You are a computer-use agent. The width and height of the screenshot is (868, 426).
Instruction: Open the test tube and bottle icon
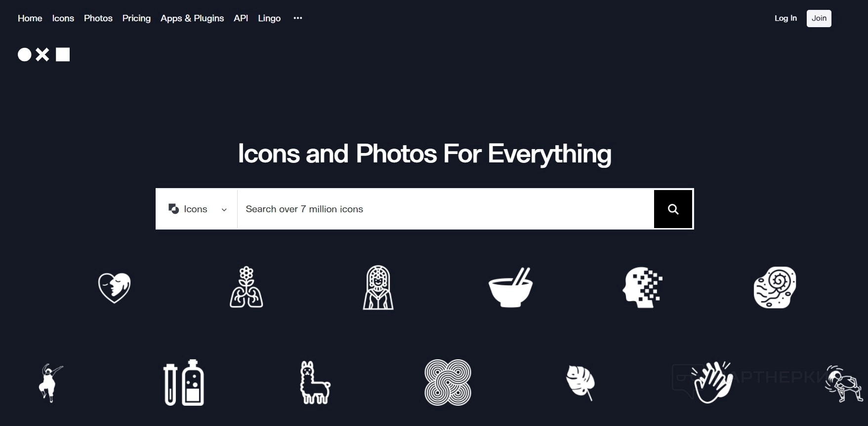(184, 383)
